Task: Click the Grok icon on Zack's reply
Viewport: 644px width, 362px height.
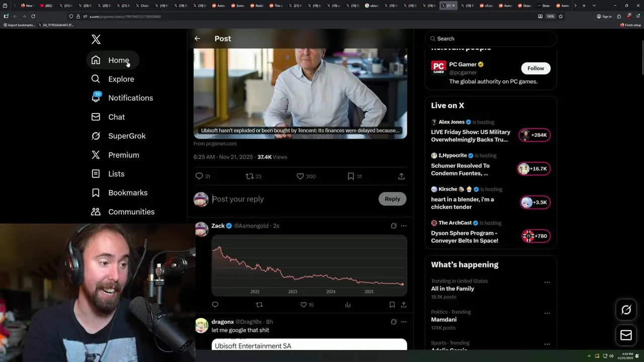Action: click(393, 226)
